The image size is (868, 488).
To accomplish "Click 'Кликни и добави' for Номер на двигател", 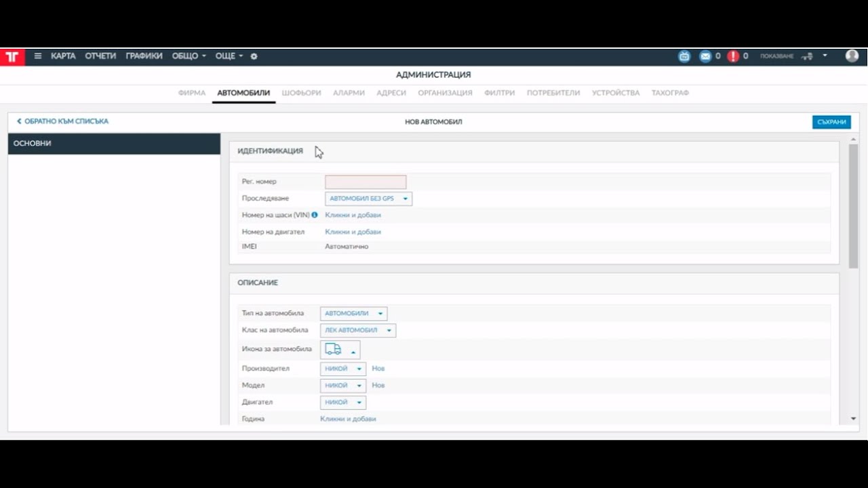I will click(x=353, y=232).
